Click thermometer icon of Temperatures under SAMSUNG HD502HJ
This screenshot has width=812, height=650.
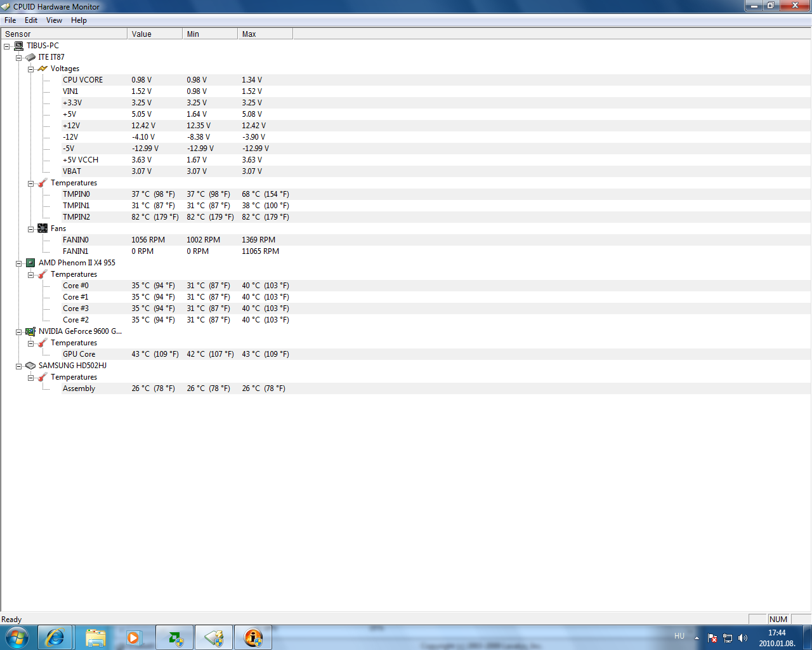point(43,377)
